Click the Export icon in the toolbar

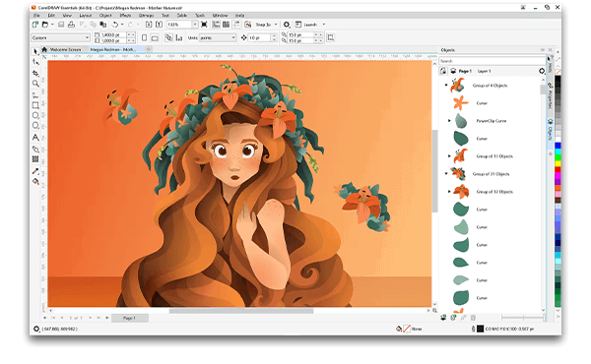tap(159, 25)
